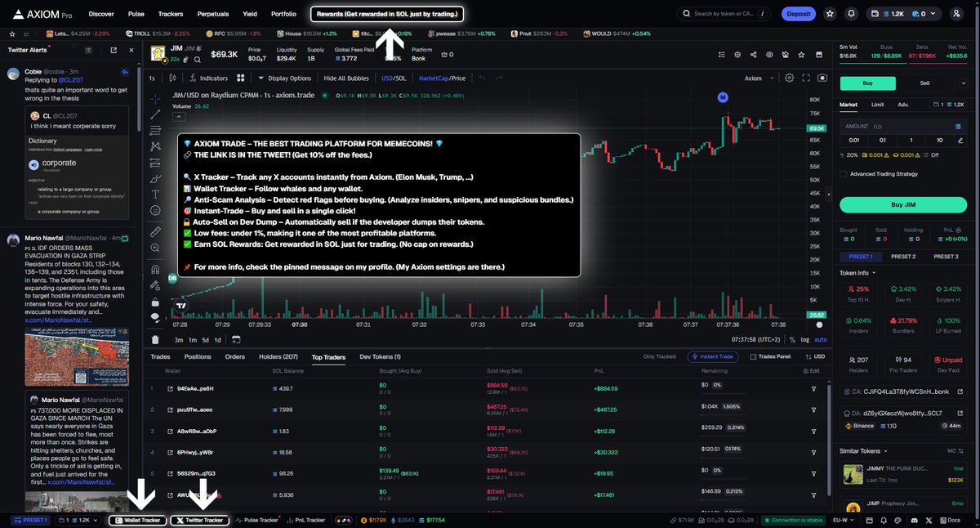Switch to Dev Tokens (1) tab

[380, 356]
